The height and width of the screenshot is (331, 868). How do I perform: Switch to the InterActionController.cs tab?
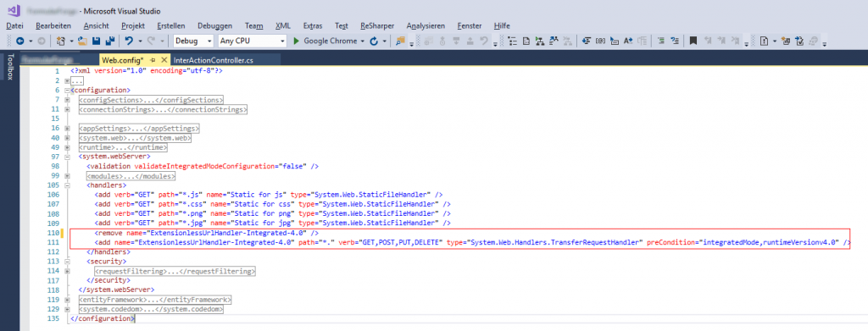pos(213,59)
